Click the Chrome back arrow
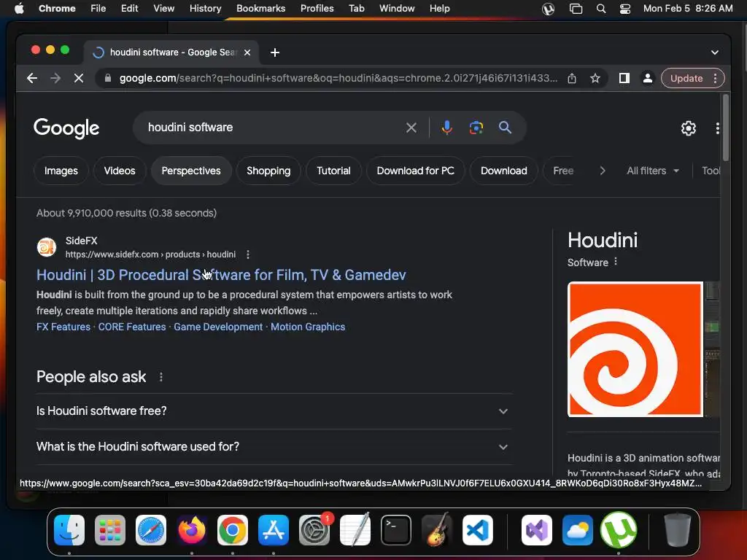 coord(32,78)
